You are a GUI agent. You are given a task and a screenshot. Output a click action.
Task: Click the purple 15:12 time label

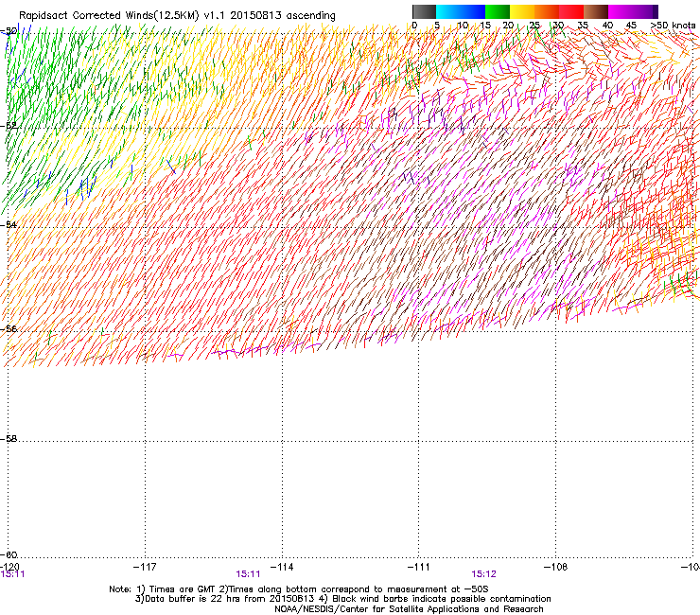pyautogui.click(x=484, y=574)
